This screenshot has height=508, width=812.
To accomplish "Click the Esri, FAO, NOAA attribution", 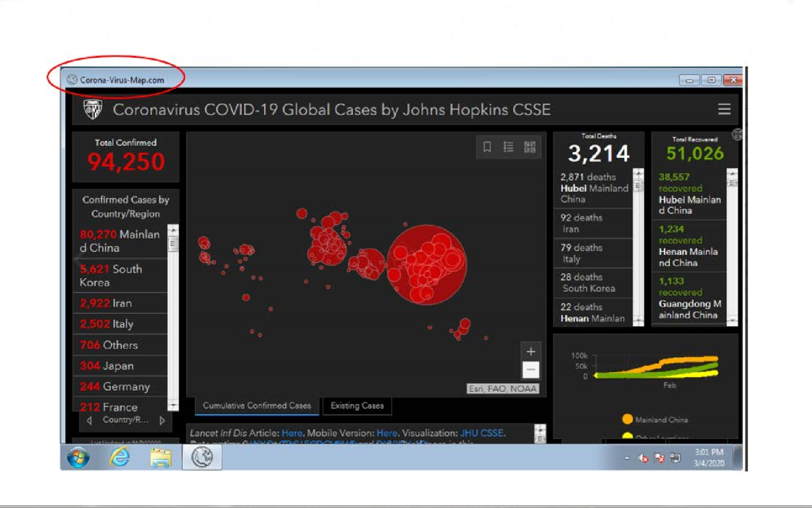I will (x=502, y=389).
